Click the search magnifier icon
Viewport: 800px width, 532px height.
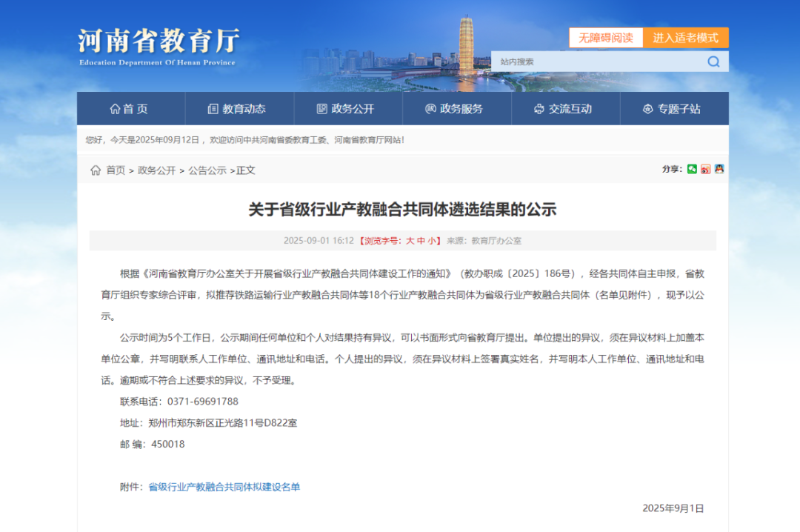point(713,61)
